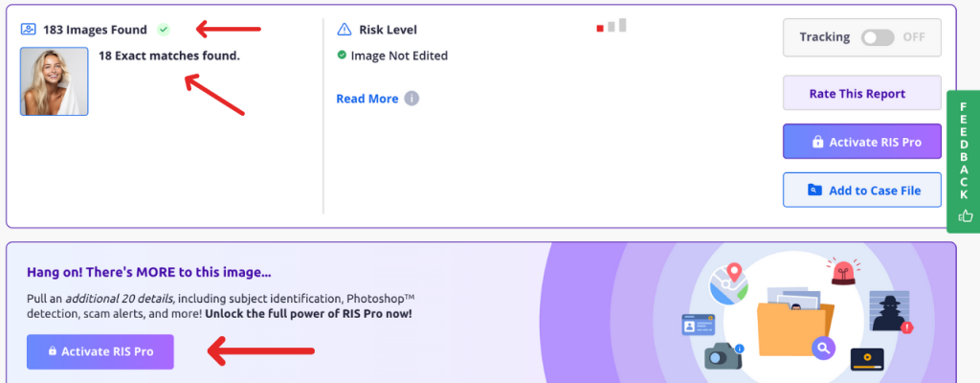Open the searched woman photo thumbnail
The width and height of the screenshot is (980, 383).
54,81
